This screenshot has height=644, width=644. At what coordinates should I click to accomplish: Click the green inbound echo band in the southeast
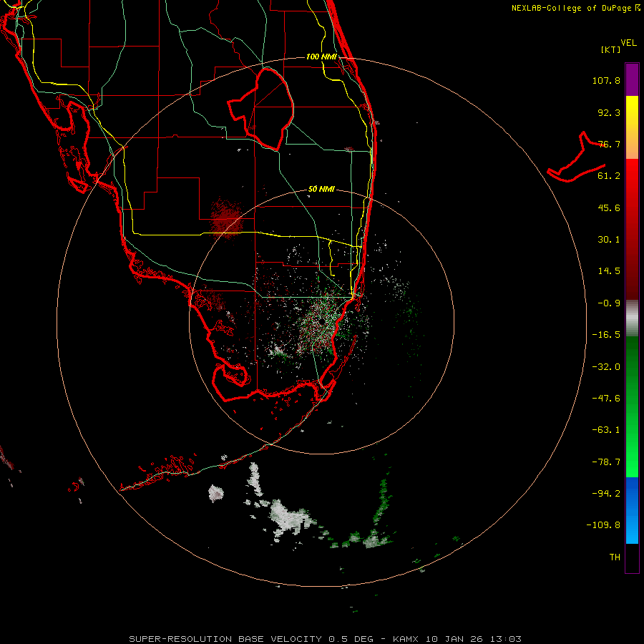(x=382, y=501)
